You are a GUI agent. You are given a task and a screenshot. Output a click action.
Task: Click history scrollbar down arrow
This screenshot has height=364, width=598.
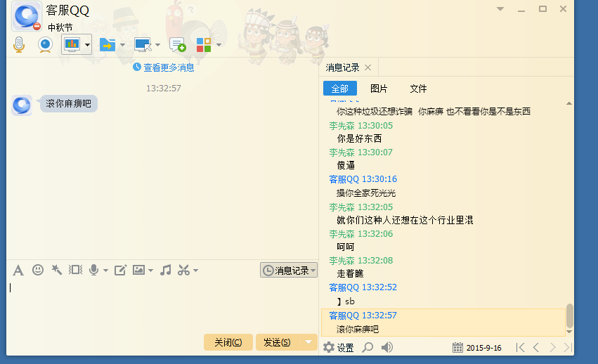569,332
